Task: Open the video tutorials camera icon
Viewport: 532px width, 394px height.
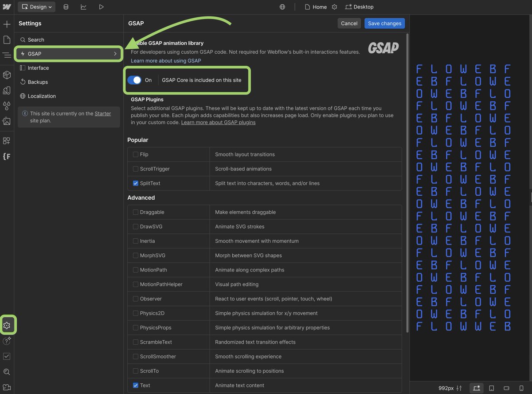Action: click(x=7, y=387)
